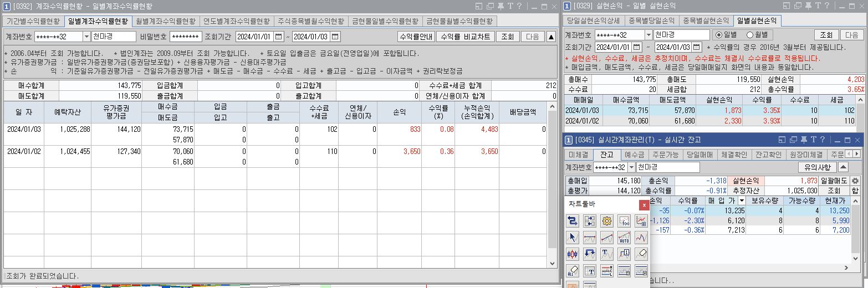Select the trend line drawing tool in 차트툴바
868x288 pixels.
coord(607,238)
